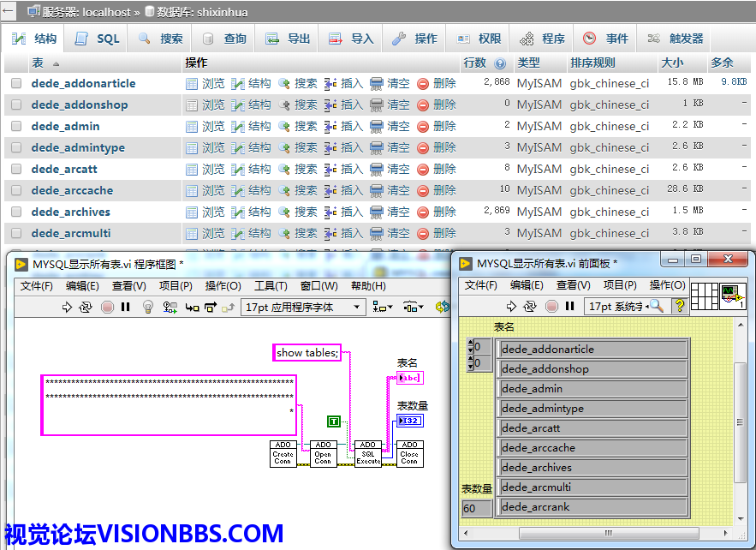
Task: Click the show tables; string constant
Action: [307, 353]
